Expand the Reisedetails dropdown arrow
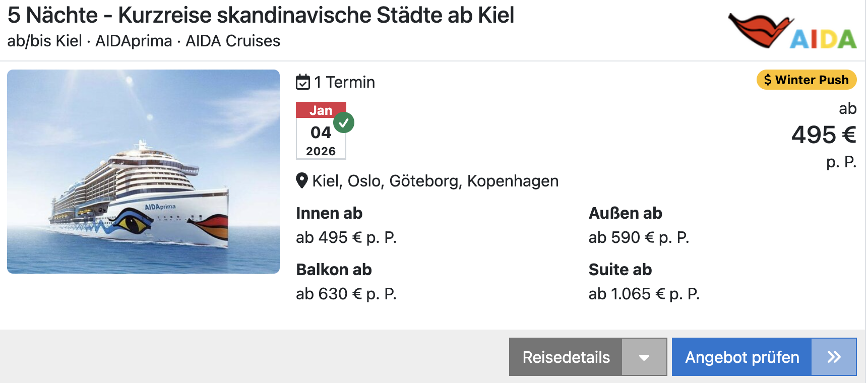The width and height of the screenshot is (868, 383). pyautogui.click(x=644, y=357)
